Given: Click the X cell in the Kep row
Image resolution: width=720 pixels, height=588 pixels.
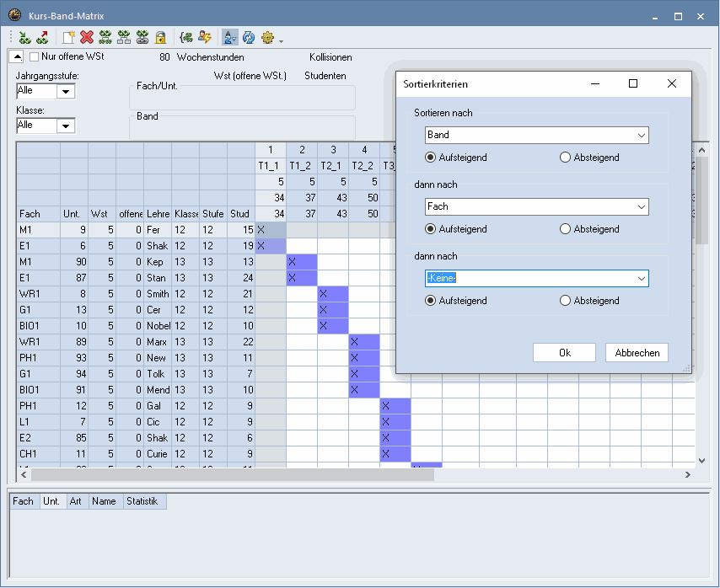Looking at the screenshot, I should click(302, 262).
